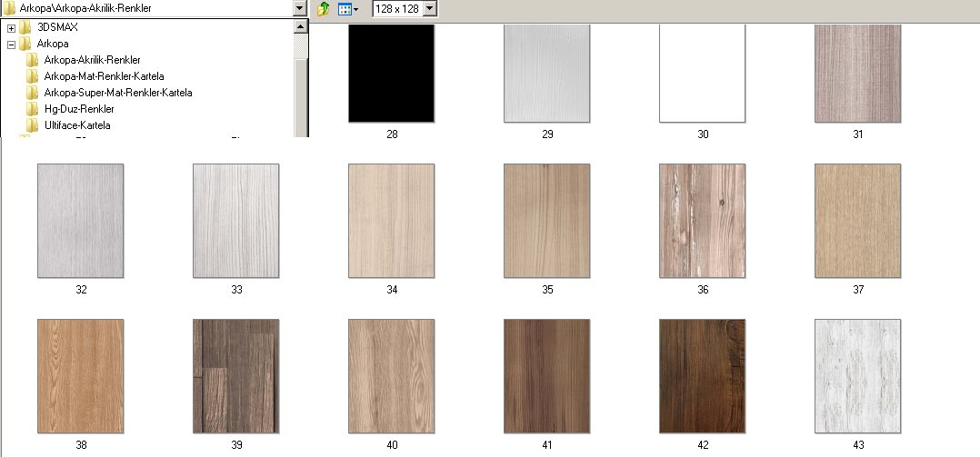The image size is (980, 457).
Task: Select honey oak texture thumbnail 38
Action: [81, 376]
